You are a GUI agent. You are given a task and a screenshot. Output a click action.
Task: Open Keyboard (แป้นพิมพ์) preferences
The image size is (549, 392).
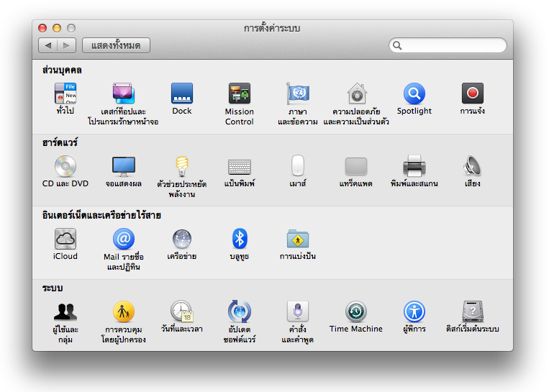240,167
